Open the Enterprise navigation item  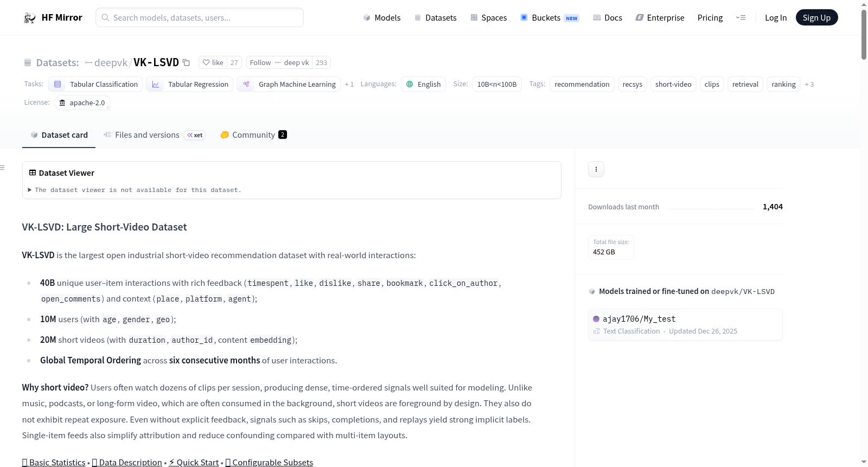(660, 18)
